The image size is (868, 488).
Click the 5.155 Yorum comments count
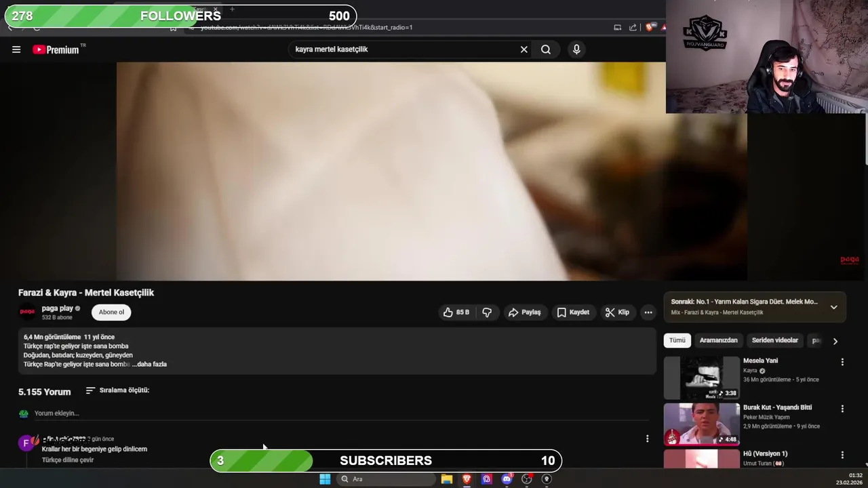(44, 392)
